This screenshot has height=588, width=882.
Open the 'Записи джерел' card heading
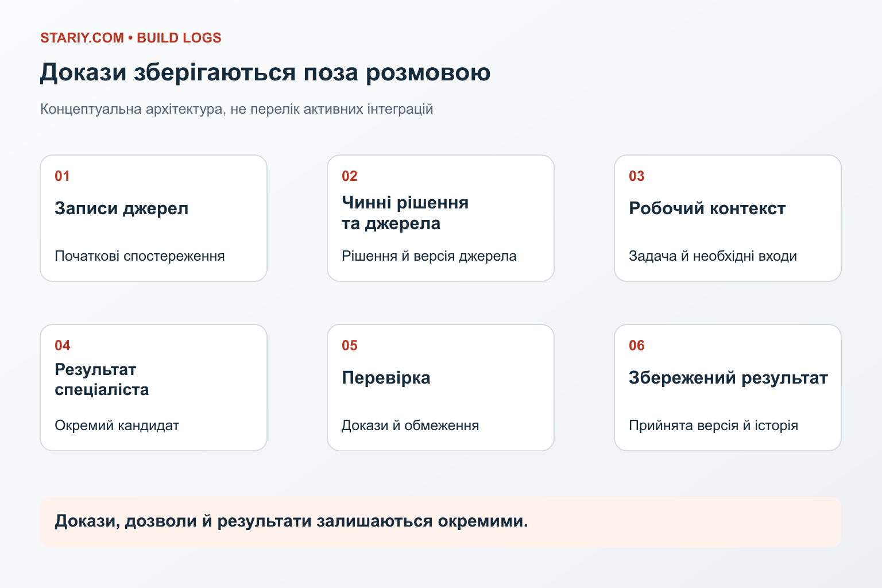(x=121, y=208)
